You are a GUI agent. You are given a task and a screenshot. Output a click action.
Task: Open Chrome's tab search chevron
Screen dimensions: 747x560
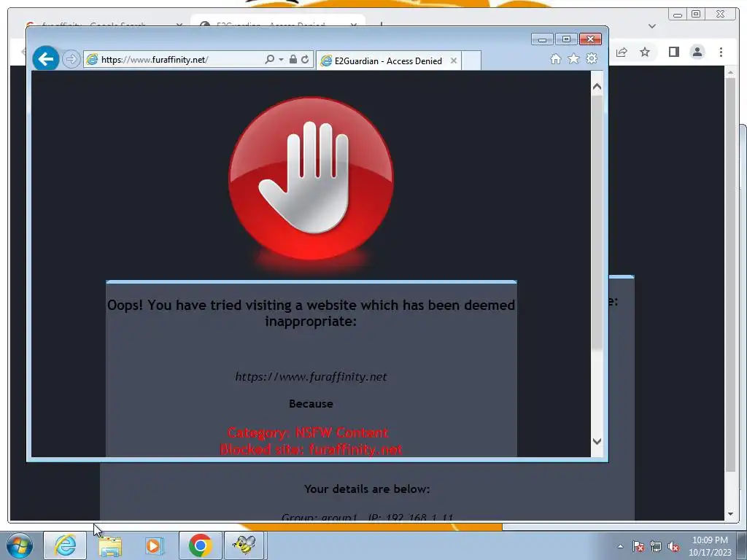652,26
